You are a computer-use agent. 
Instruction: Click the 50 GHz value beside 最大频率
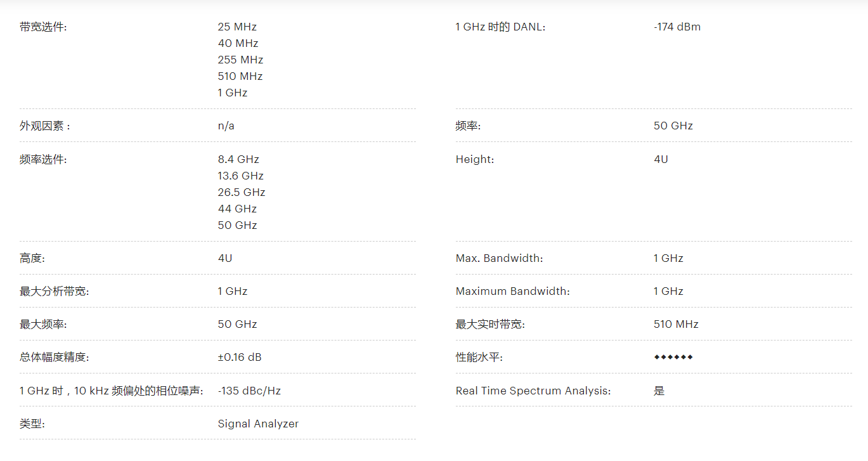tap(237, 324)
